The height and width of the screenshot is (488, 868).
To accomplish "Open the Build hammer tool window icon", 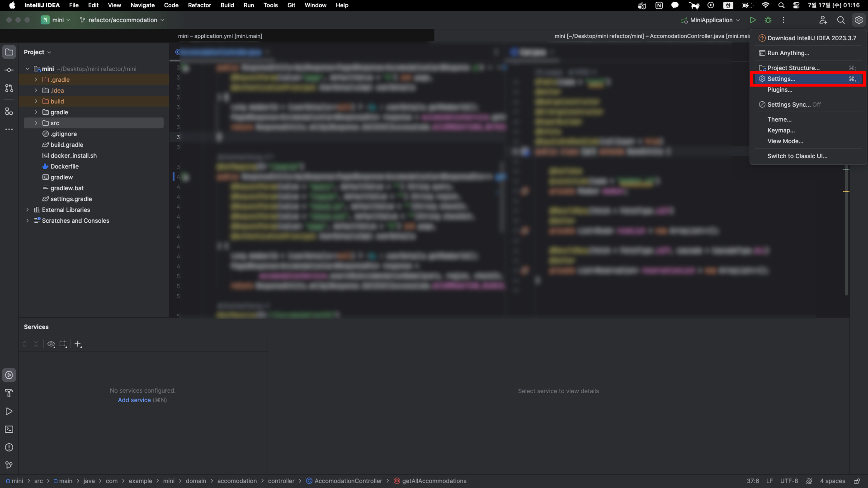I will click(9, 393).
